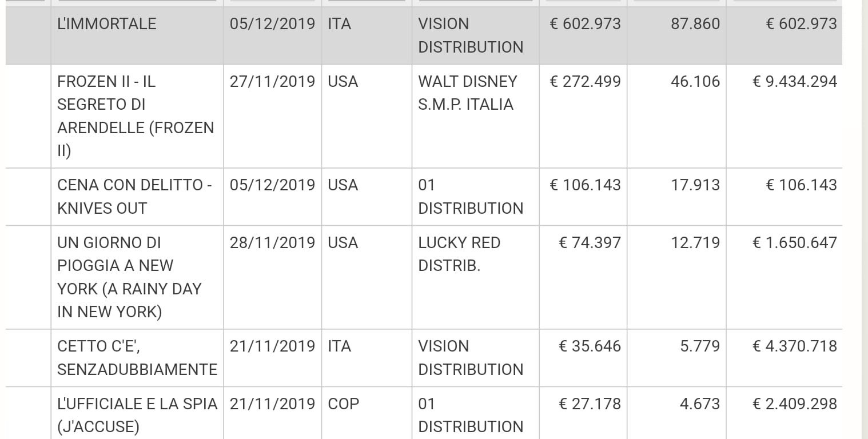The image size is (868, 439).
Task: Open CETTO C'E', SENZADUBBIAMENTE entry
Action: click(137, 358)
